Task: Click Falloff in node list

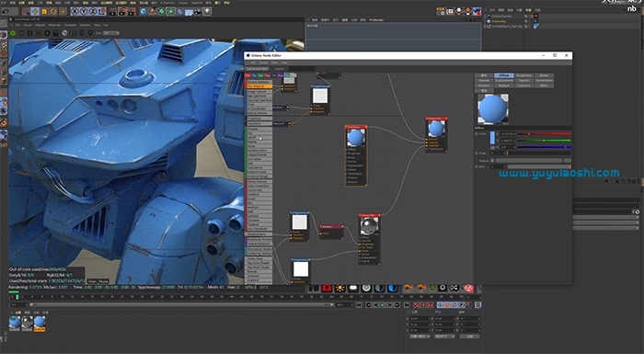Action: point(259,138)
